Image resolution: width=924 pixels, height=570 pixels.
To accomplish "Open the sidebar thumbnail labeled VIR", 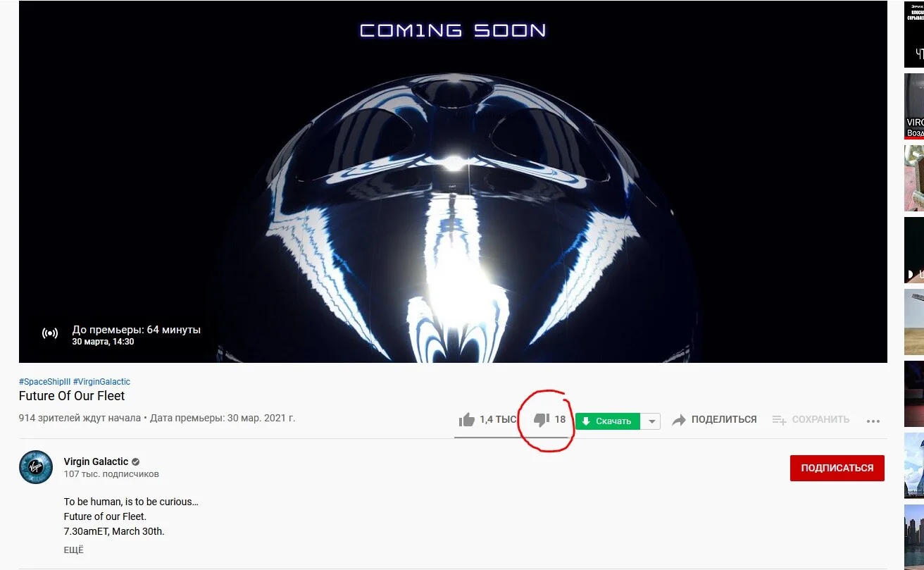I will [914, 106].
